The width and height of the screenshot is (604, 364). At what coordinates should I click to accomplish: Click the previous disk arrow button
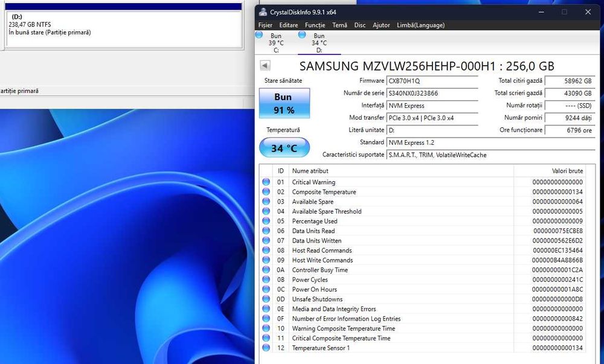coord(265,65)
